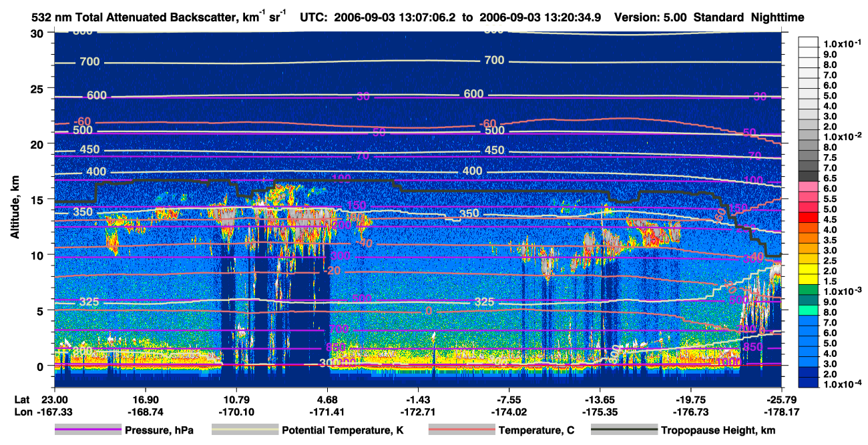Click the 'Temperature, C' legend label
868x445 pixels.
point(536,430)
